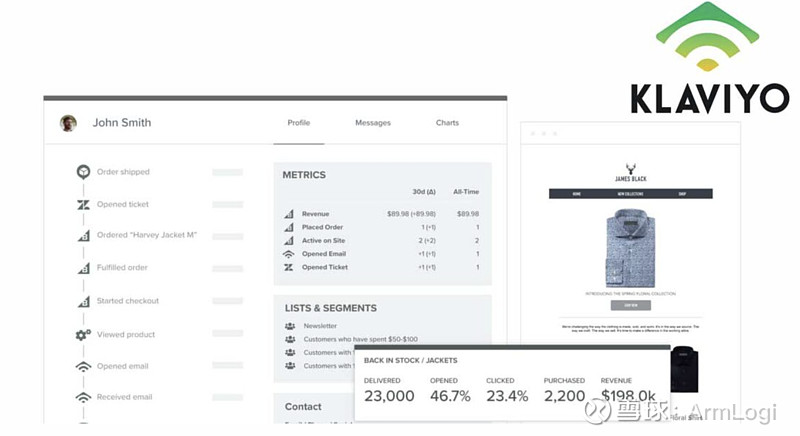Click the Opened Ticket metric Zendesk icon
Screen dimensions: 800x436
click(289, 267)
